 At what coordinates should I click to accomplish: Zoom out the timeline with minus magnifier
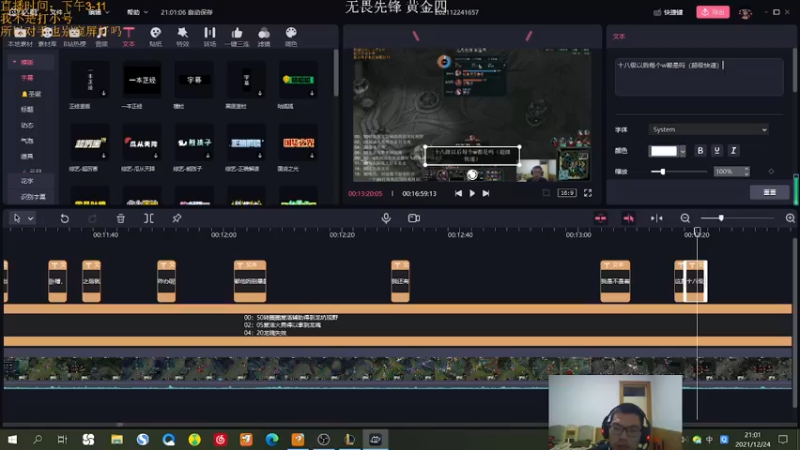click(x=685, y=218)
